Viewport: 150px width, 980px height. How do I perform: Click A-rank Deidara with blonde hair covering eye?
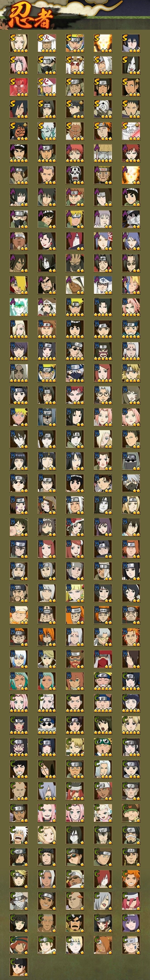[19, 285]
